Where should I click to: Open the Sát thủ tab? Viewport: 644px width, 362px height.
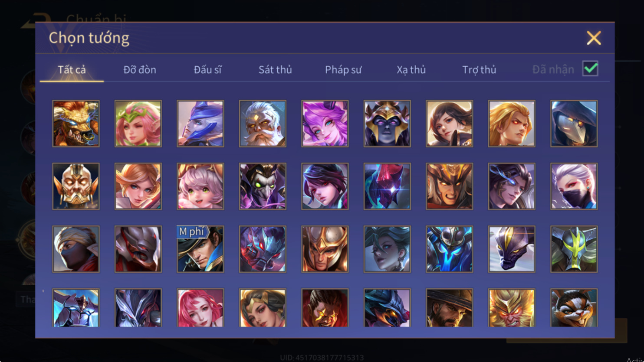click(275, 69)
